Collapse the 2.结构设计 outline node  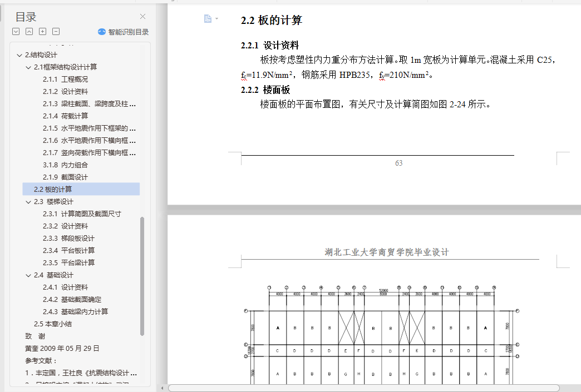tap(19, 55)
